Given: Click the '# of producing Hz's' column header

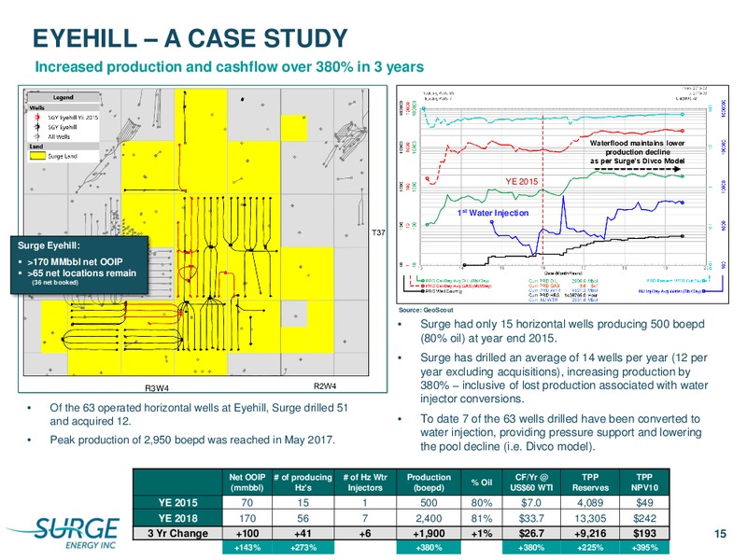Looking at the screenshot, I should click(x=303, y=483).
